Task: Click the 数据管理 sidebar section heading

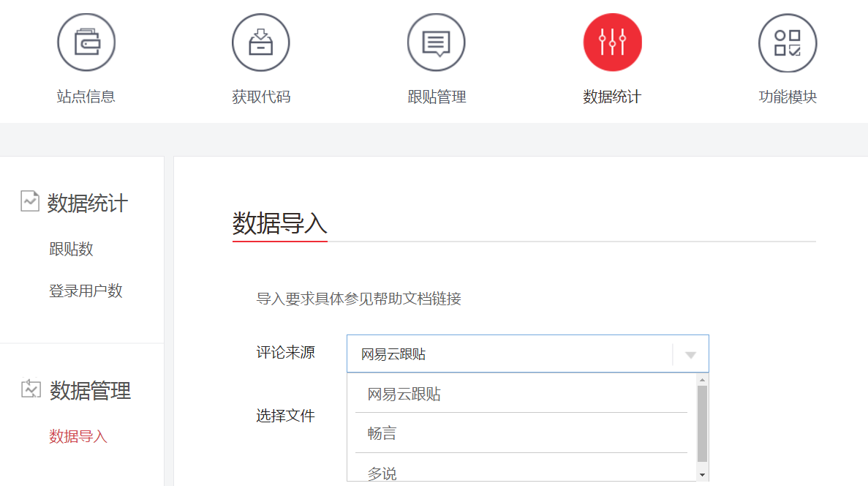Action: click(90, 391)
